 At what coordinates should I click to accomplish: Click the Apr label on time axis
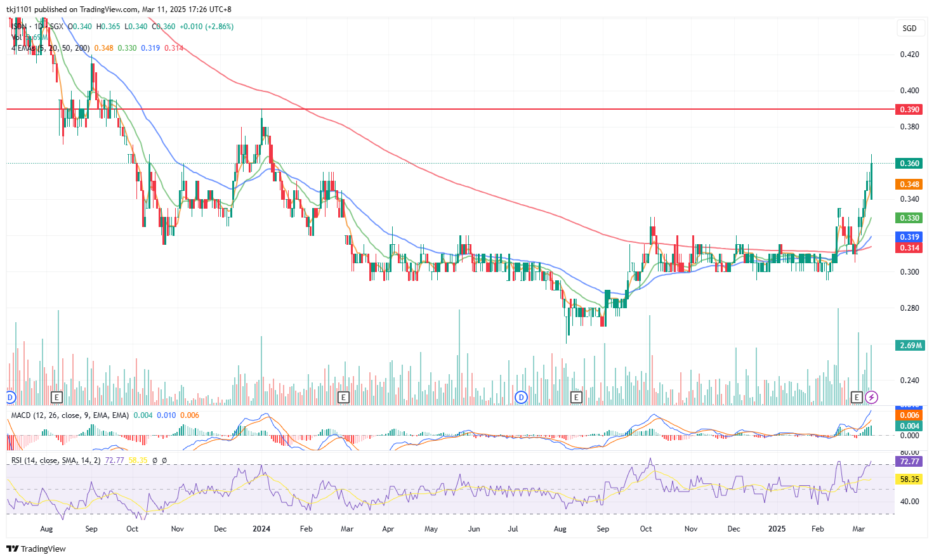pos(388,529)
